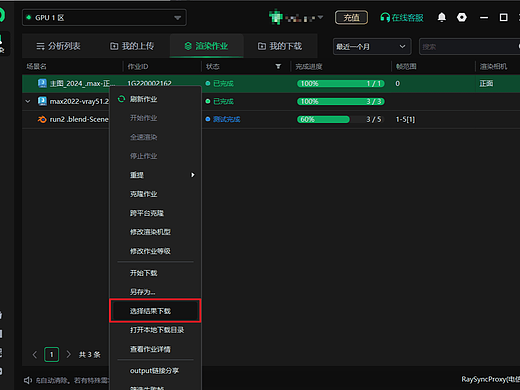Open the account dropdown arrow near avatar
520x390 pixels.
coord(320,17)
